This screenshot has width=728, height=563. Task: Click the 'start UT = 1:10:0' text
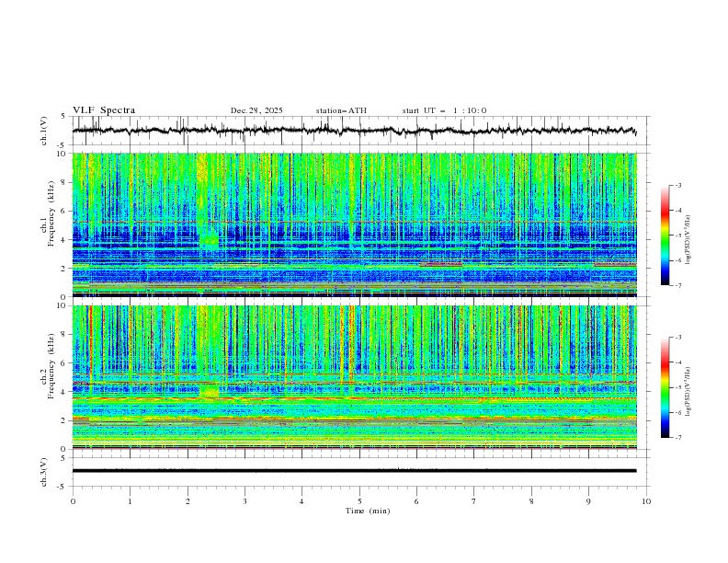coord(444,110)
